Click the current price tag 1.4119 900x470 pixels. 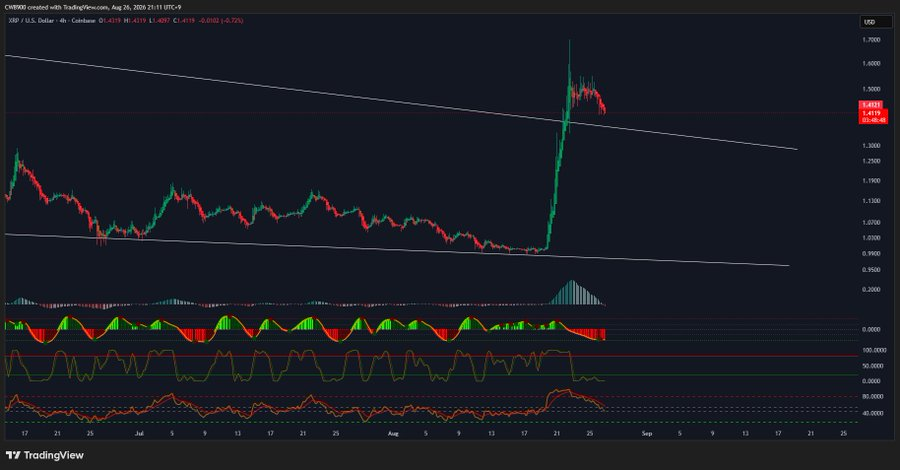pos(872,113)
